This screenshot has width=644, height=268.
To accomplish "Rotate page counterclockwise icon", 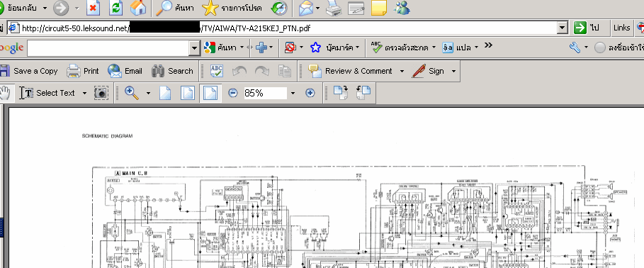I will tap(363, 93).
